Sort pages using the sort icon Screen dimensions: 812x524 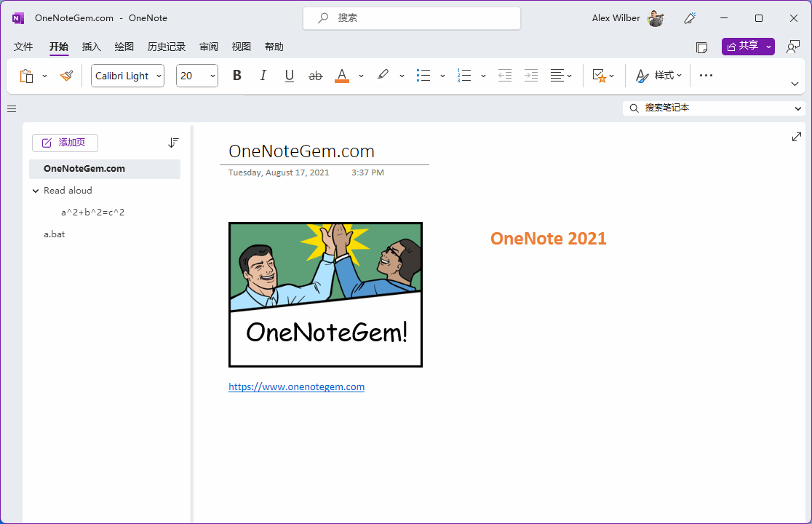pos(173,143)
